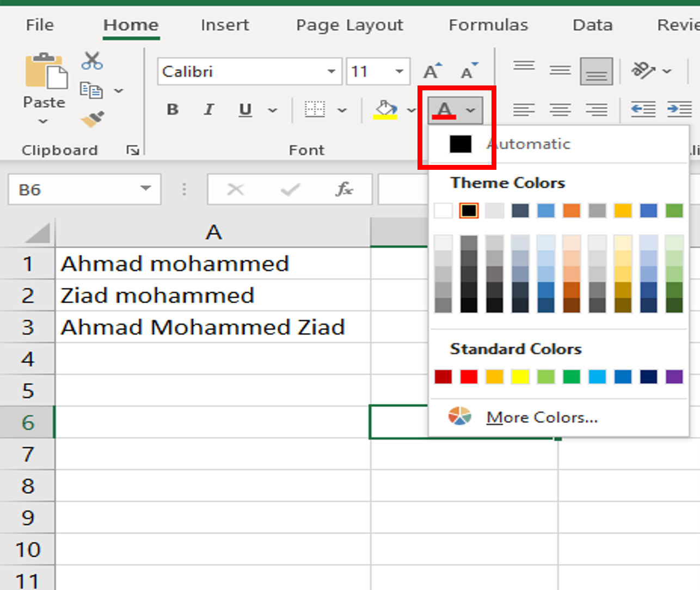Image resolution: width=700 pixels, height=590 pixels.
Task: Align text right
Action: (597, 110)
